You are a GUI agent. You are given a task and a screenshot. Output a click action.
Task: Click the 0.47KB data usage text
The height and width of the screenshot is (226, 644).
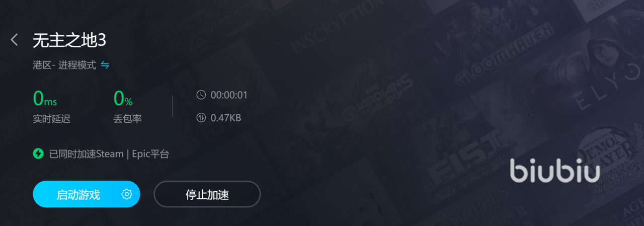click(226, 118)
